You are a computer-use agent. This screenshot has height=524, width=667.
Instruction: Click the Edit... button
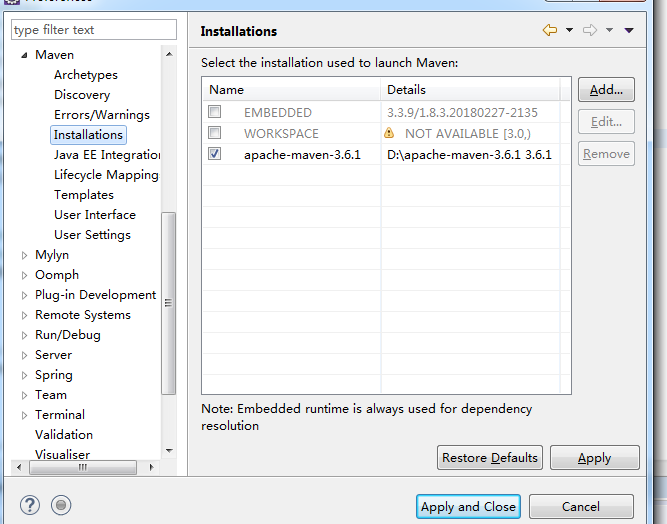(x=606, y=122)
